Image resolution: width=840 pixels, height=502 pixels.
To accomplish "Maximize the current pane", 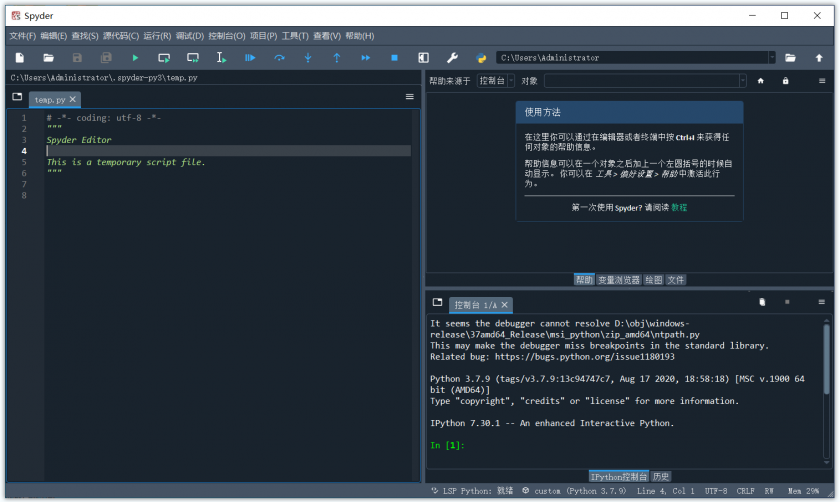I will pos(423,57).
